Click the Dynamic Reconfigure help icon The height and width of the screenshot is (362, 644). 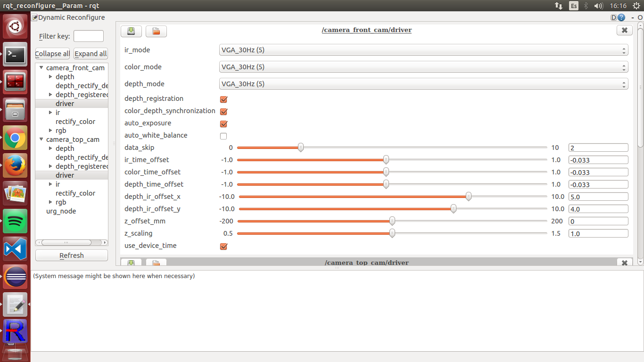click(621, 17)
